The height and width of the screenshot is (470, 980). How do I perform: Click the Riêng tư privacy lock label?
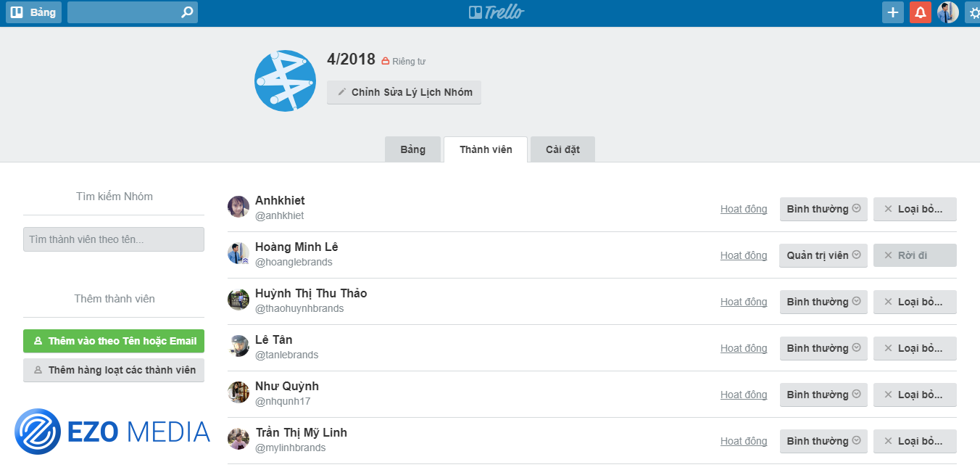coord(404,62)
